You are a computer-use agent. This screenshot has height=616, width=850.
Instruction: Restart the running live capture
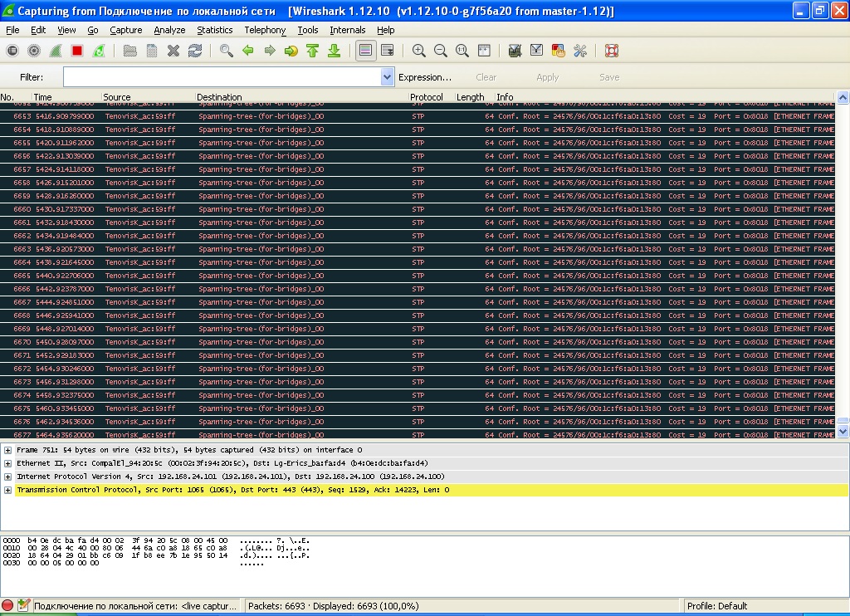99,51
